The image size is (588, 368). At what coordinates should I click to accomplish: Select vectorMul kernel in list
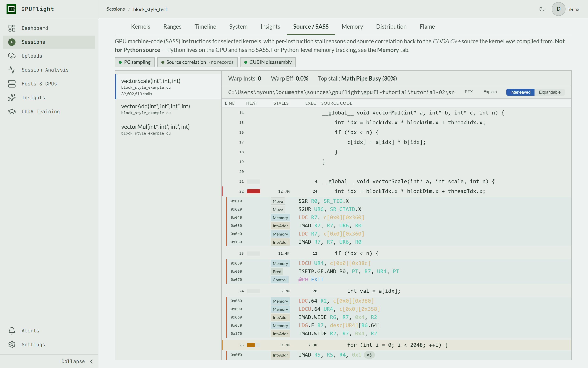coord(168,130)
